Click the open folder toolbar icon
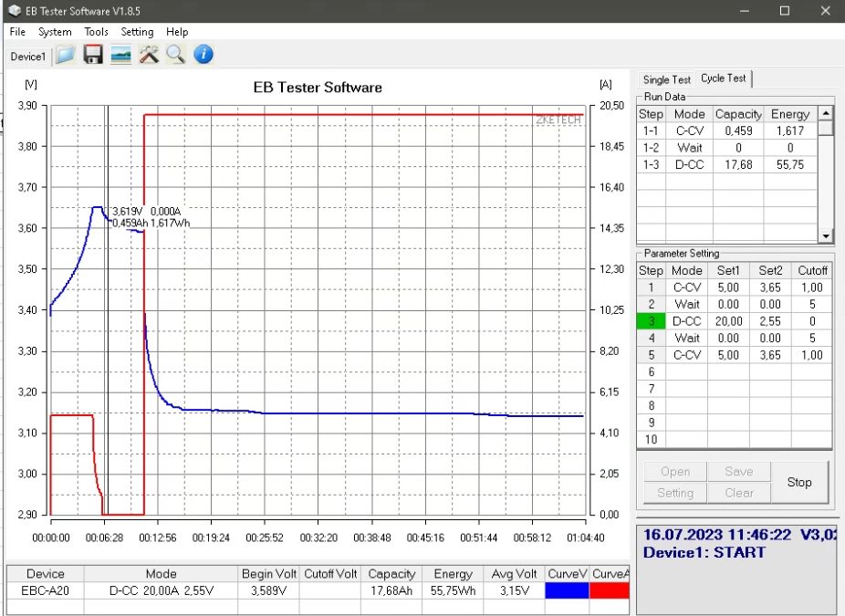Image resolution: width=845 pixels, height=616 pixels. [65, 56]
